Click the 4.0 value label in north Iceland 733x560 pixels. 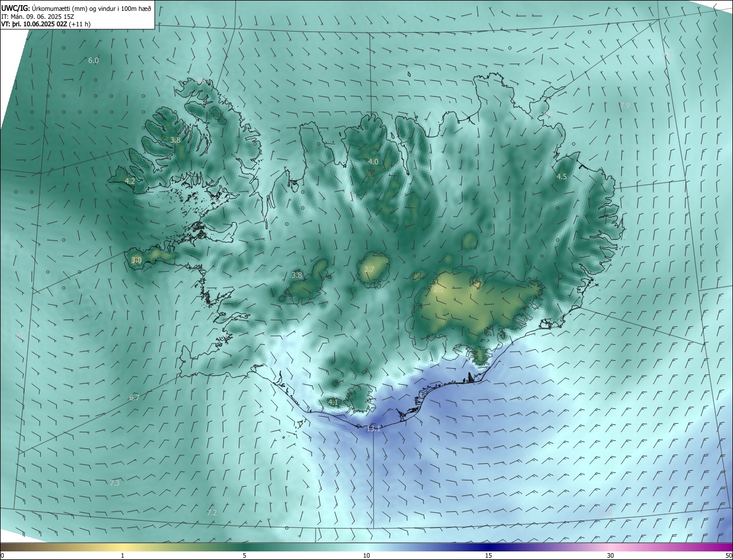[x=373, y=162]
